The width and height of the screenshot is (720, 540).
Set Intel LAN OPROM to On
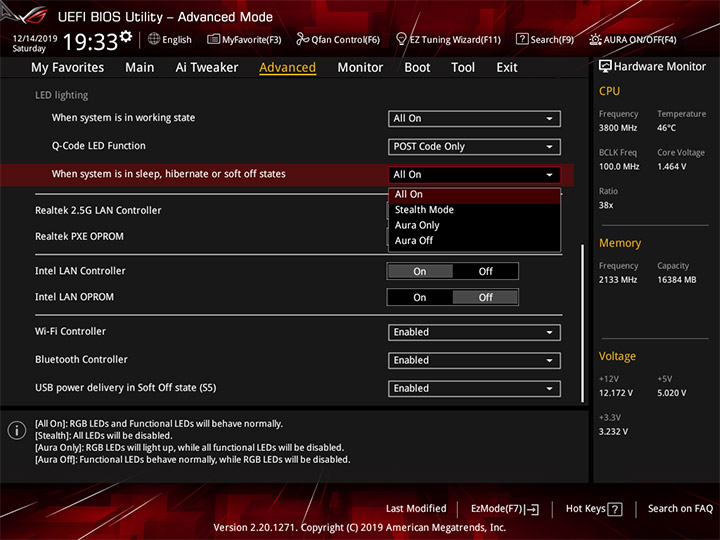pyautogui.click(x=420, y=298)
